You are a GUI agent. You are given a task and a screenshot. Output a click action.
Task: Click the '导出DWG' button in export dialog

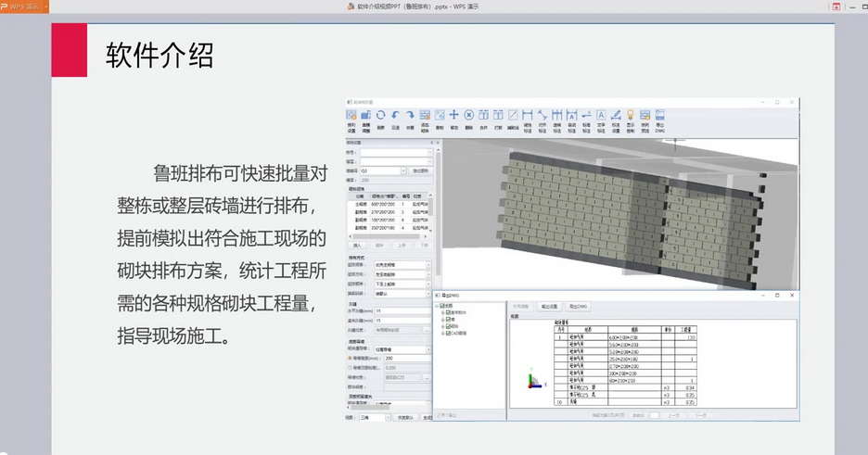[x=578, y=307]
